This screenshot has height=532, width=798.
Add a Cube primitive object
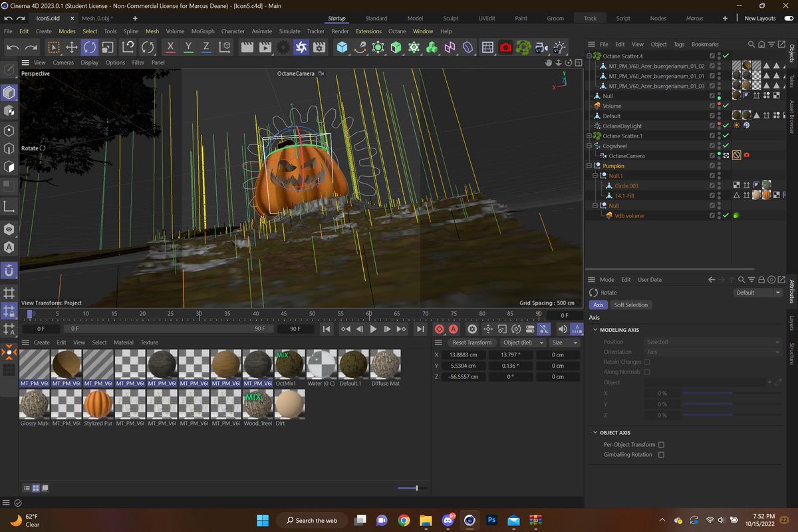342,47
